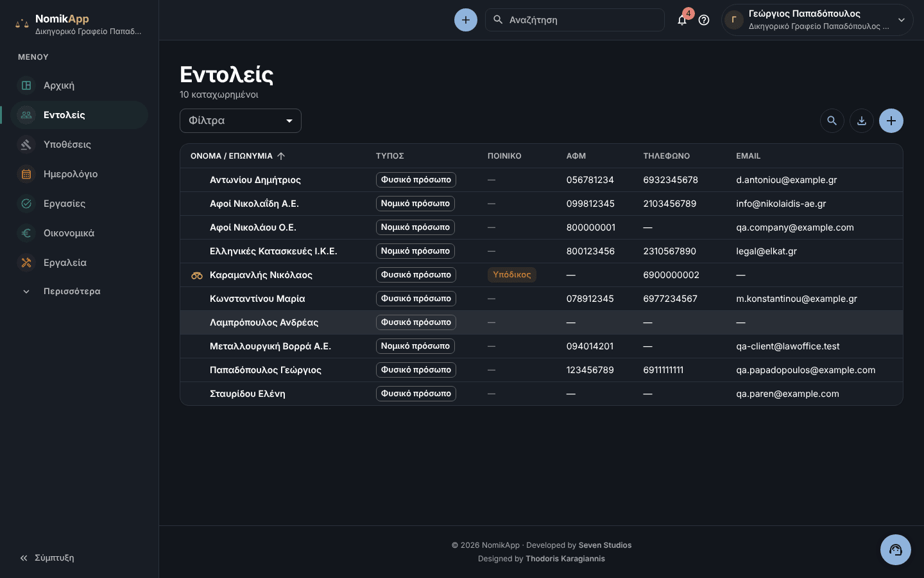Select the Εντολείς people icon in the sidebar
Screen dimensions: 924x578
point(26,115)
